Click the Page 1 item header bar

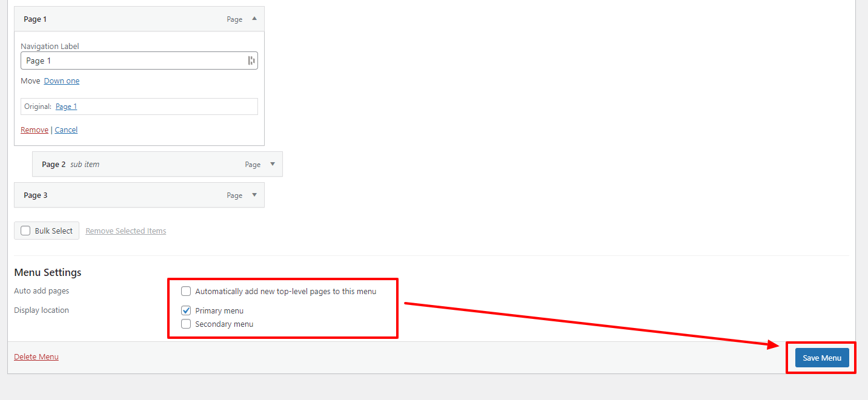click(x=121, y=18)
